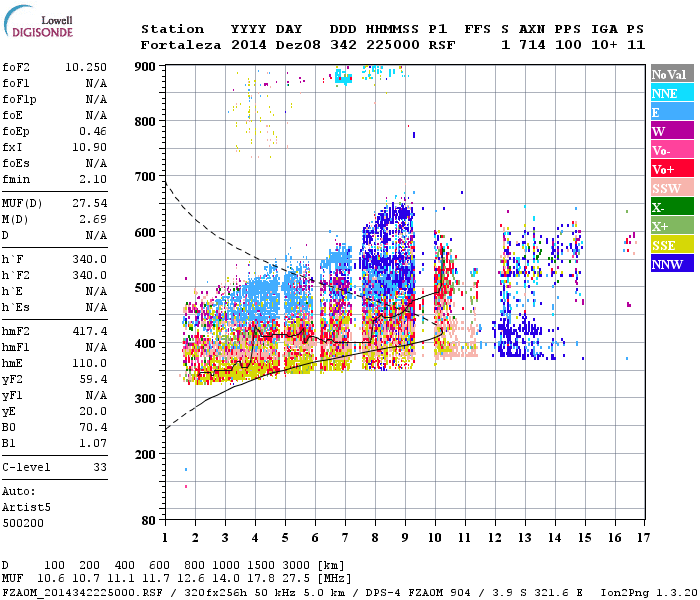Click the C-level value 33
Screen dimensions: 700x600
click(100, 467)
